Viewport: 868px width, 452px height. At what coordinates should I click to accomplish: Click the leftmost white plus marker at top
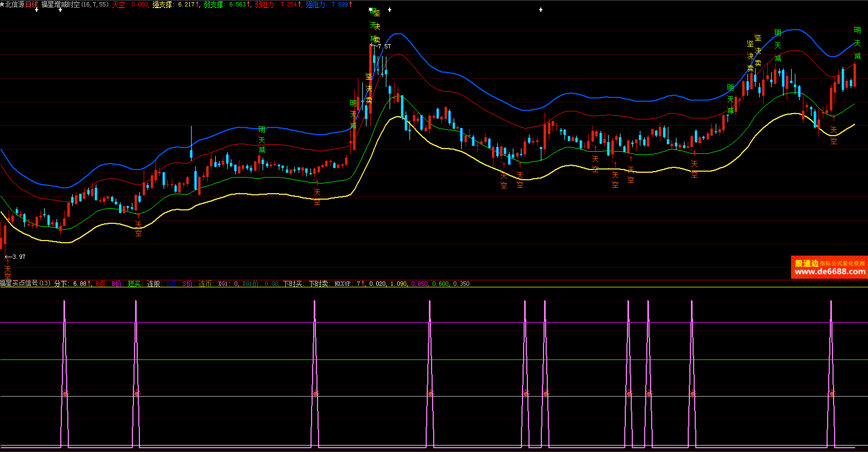click(37, 10)
